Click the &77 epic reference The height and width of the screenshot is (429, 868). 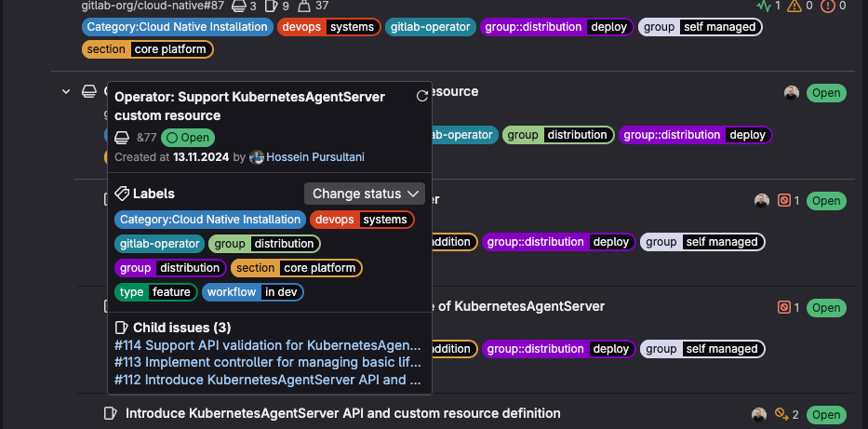[147, 138]
